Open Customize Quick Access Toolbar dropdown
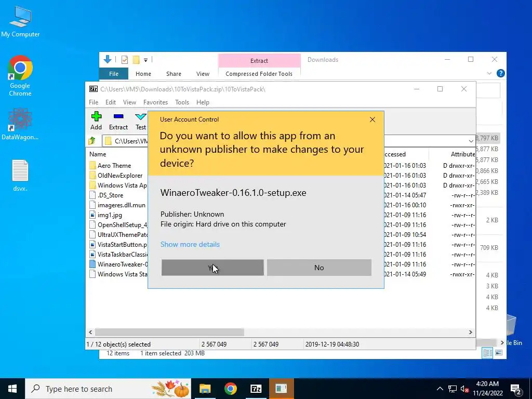The width and height of the screenshot is (532, 399). 145,60
